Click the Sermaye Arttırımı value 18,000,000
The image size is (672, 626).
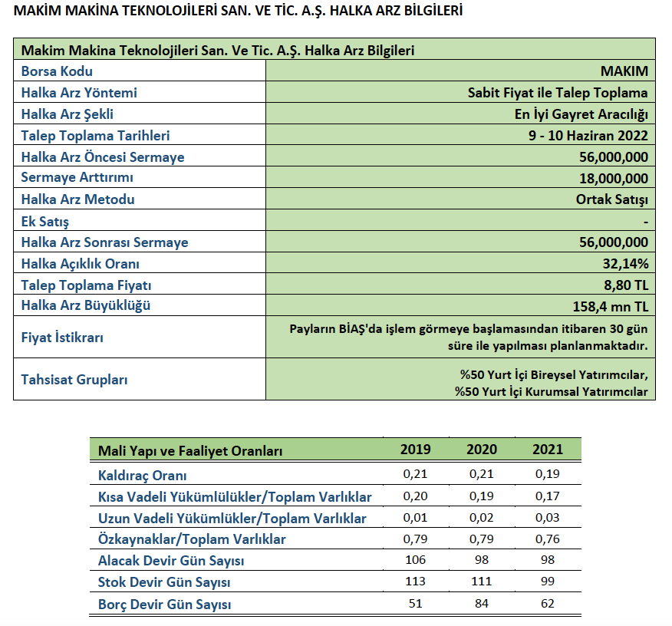point(614,178)
